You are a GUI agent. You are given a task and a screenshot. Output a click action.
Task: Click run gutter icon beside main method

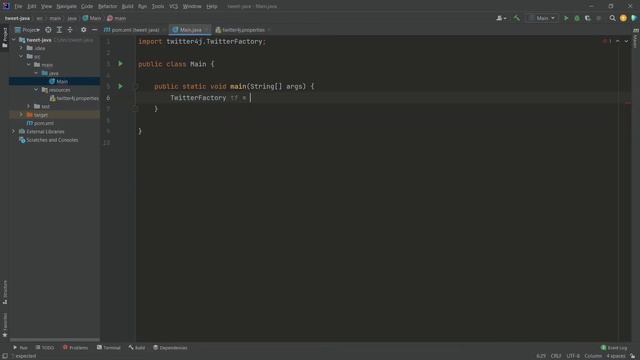pyautogui.click(x=120, y=87)
